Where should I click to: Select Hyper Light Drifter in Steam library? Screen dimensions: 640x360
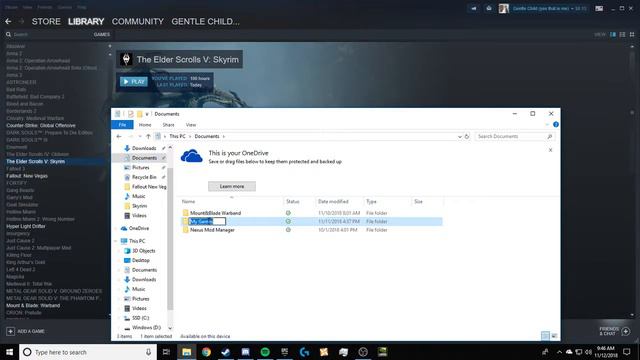point(26,226)
